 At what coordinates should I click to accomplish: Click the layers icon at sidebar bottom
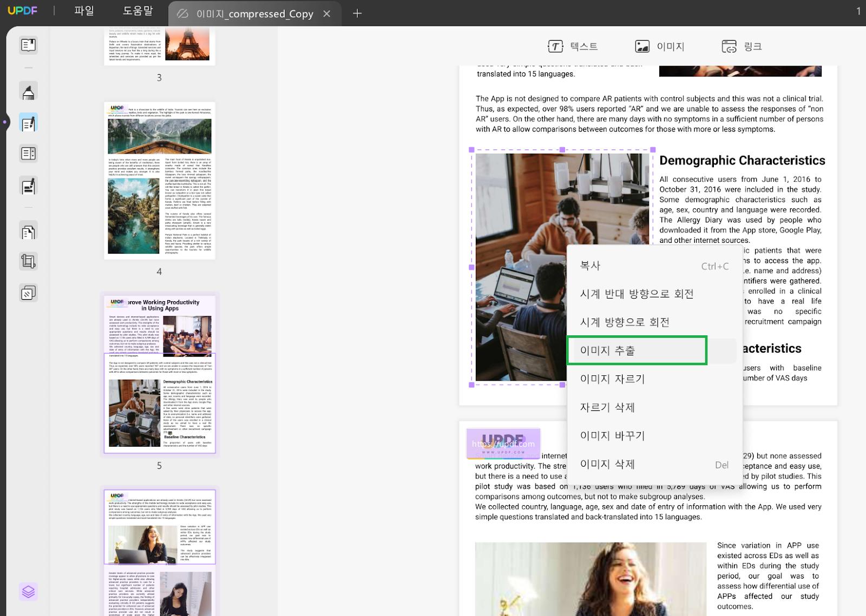pyautogui.click(x=28, y=592)
